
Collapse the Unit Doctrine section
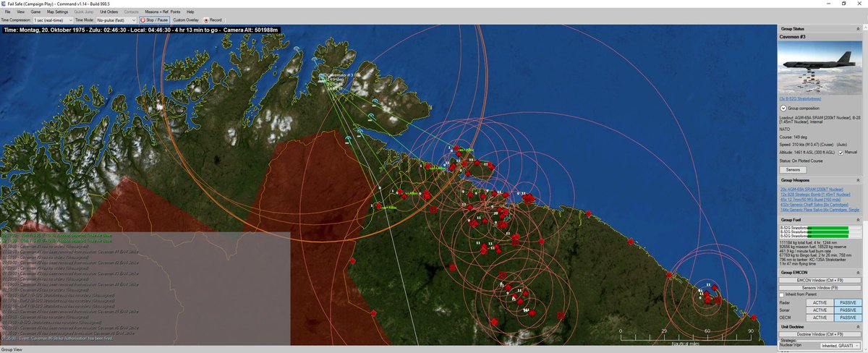coord(857,328)
